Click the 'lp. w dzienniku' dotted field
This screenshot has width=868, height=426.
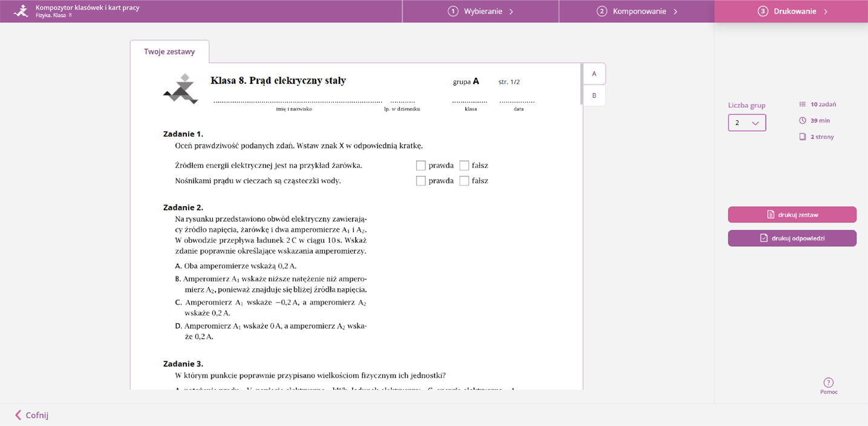(x=402, y=102)
